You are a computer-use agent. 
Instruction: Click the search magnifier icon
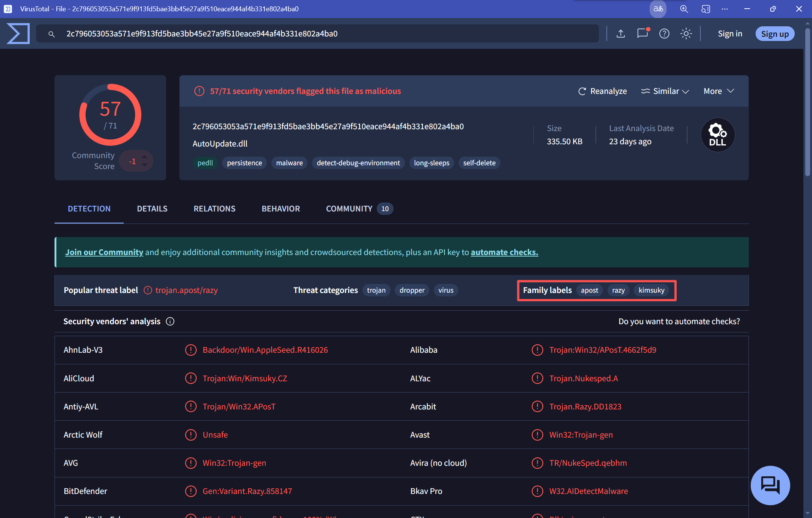click(x=52, y=34)
